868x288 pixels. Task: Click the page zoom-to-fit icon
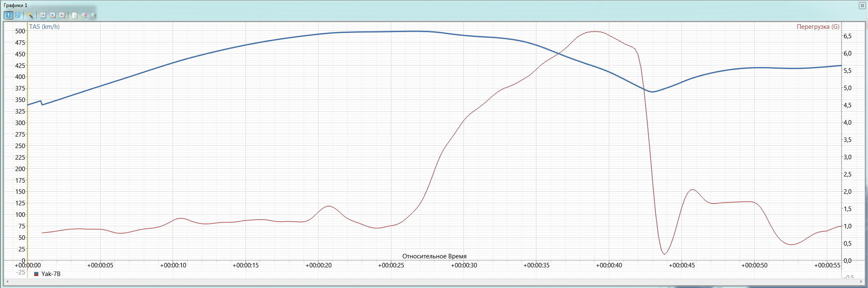75,15
